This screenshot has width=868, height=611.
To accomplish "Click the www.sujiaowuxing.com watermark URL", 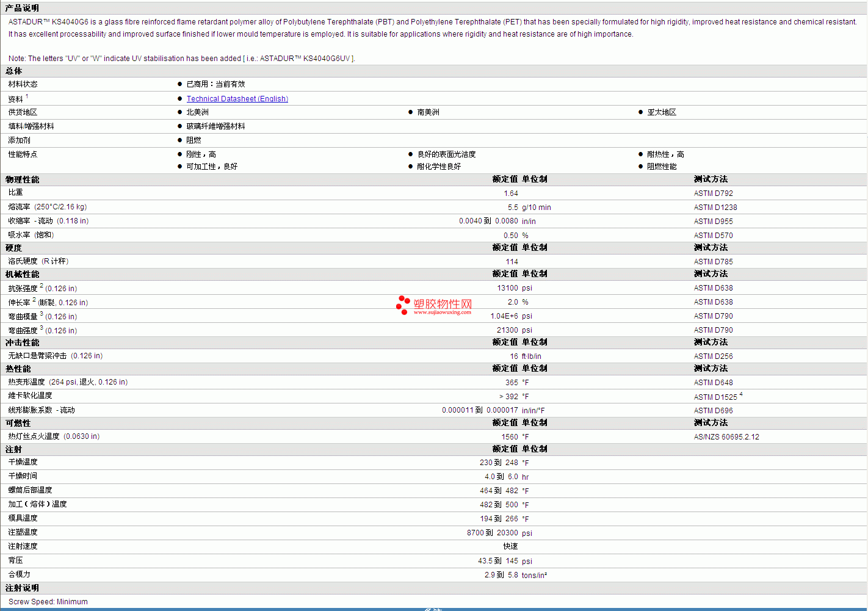I will [442, 313].
